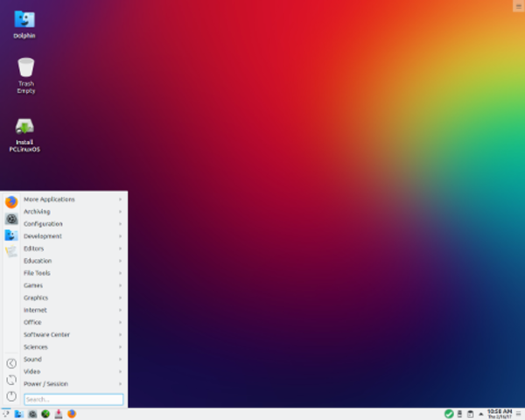This screenshot has width=525, height=420.
Task: Open the Power / Session menu entry
Action: pos(73,384)
